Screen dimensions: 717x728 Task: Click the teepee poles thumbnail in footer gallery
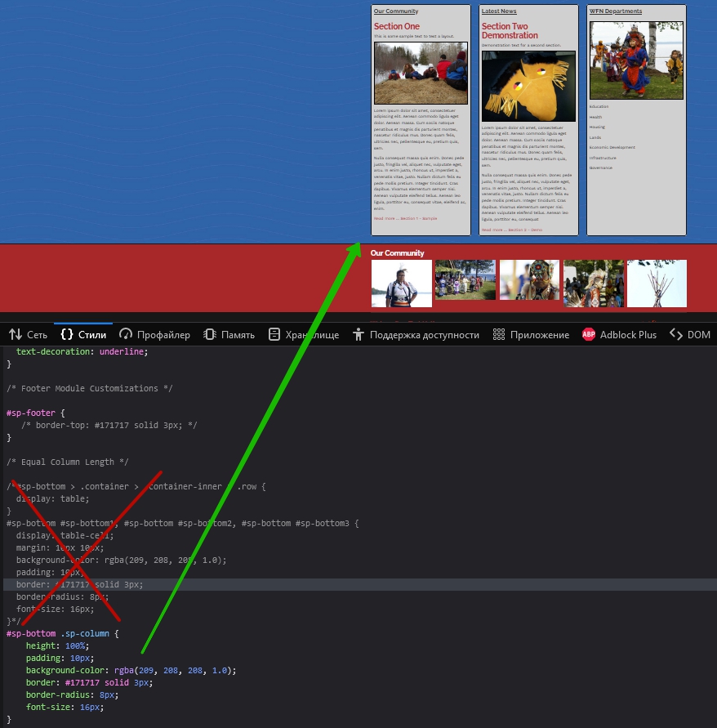point(657,283)
